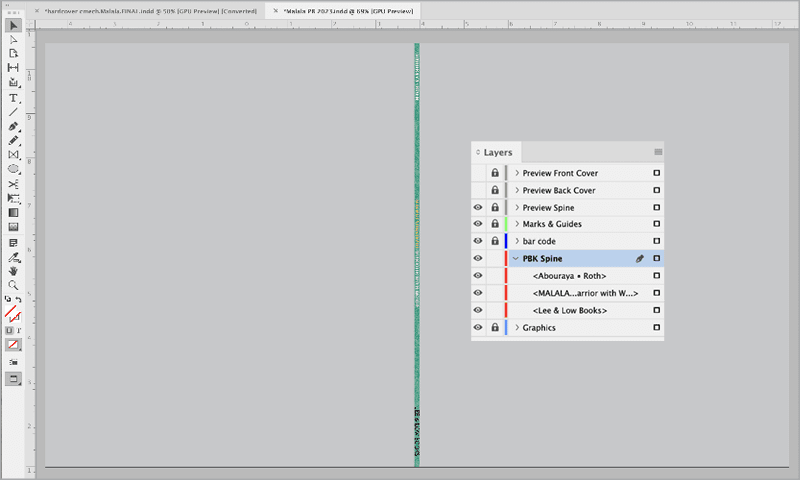Hide the Abouraya • Roth item
The width and height of the screenshot is (800, 480).
(478, 275)
